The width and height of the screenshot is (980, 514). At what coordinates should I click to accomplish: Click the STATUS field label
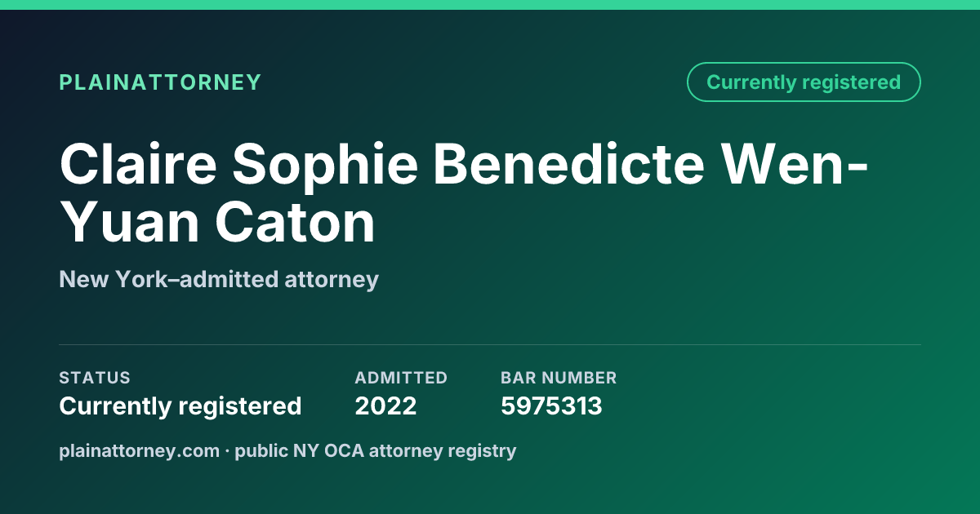pos(95,378)
